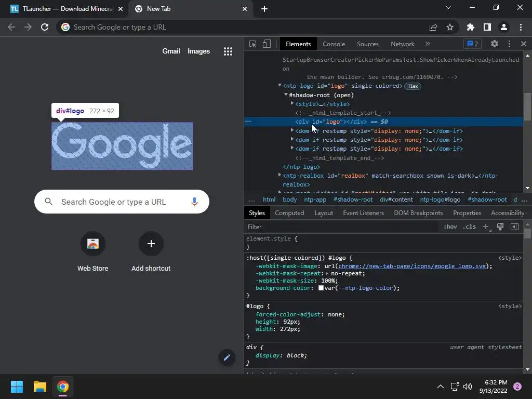Toggle Chrome side panel icon
The height and width of the screenshot is (399, 532).
click(x=487, y=27)
